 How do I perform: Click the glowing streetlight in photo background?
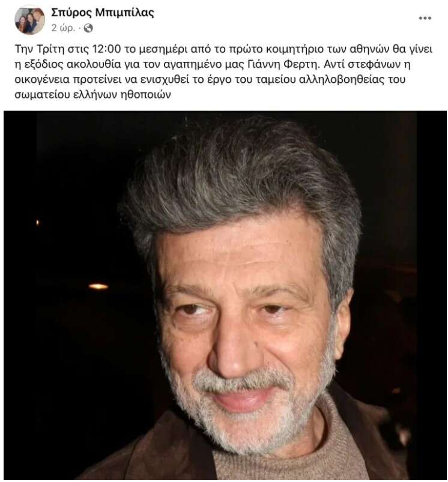(x=98, y=286)
